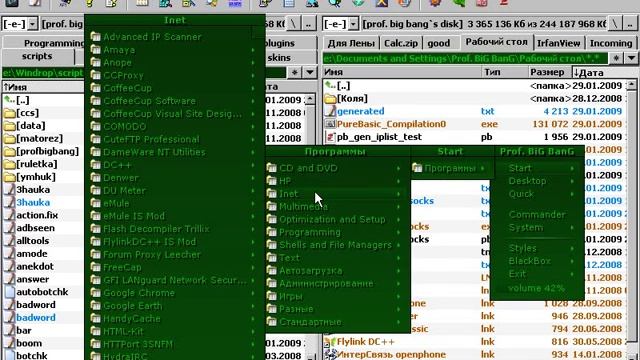640x360 pixels.
Task: Click the FreeCap folder icon
Action: [96, 267]
